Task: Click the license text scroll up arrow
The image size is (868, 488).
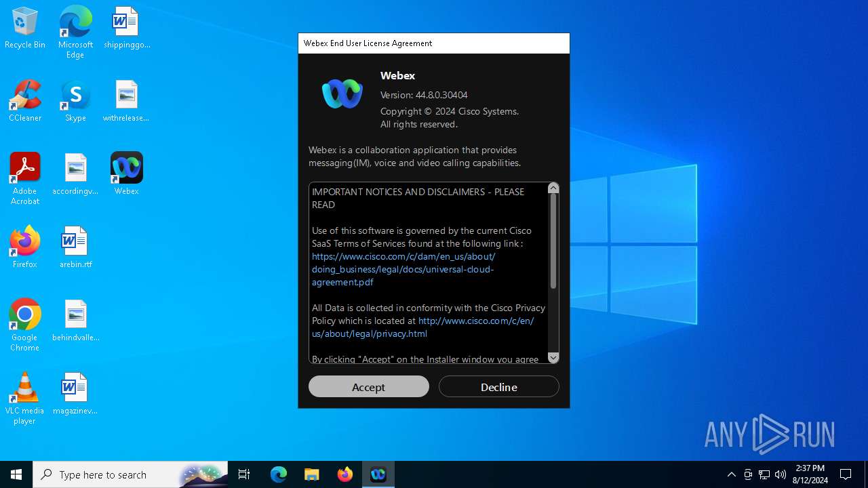Action: click(553, 188)
